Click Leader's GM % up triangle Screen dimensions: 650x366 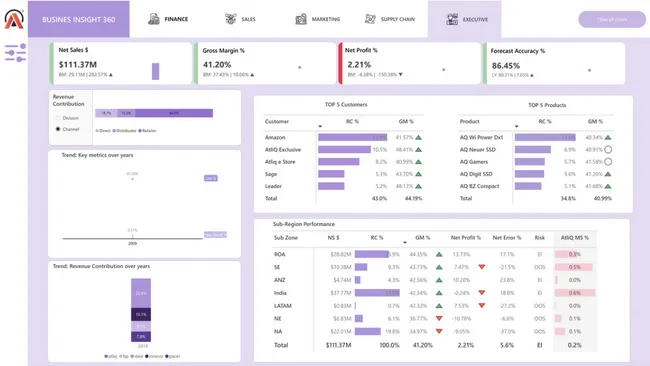click(419, 187)
